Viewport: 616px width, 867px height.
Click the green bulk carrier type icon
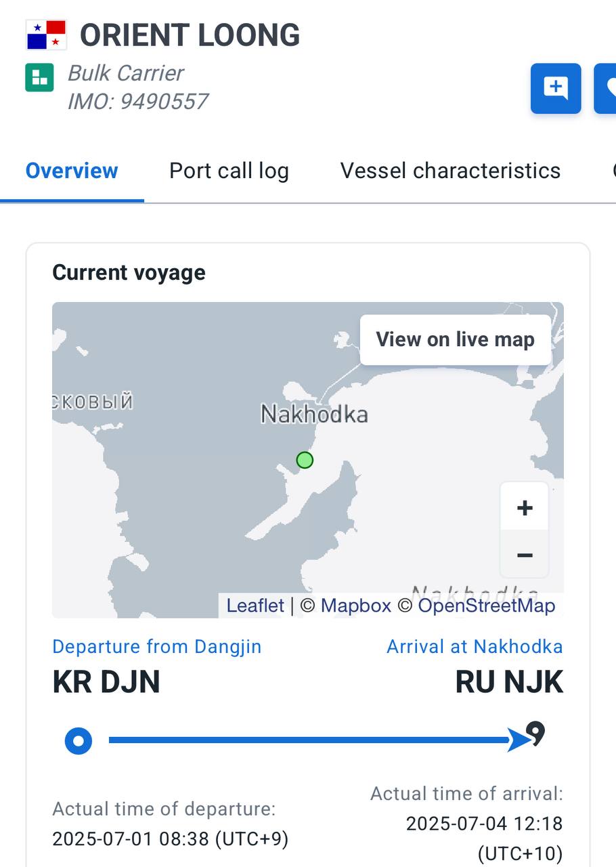coord(39,77)
